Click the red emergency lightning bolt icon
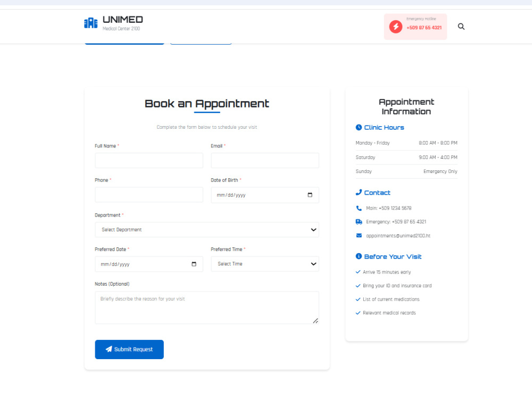Image resolution: width=532 pixels, height=399 pixels. click(396, 27)
